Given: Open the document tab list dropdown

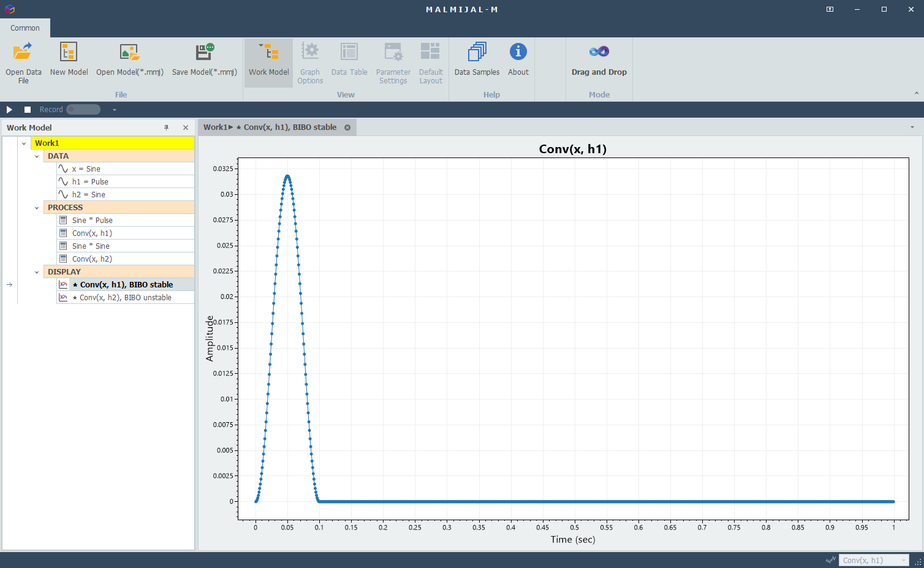Looking at the screenshot, I should [x=912, y=127].
